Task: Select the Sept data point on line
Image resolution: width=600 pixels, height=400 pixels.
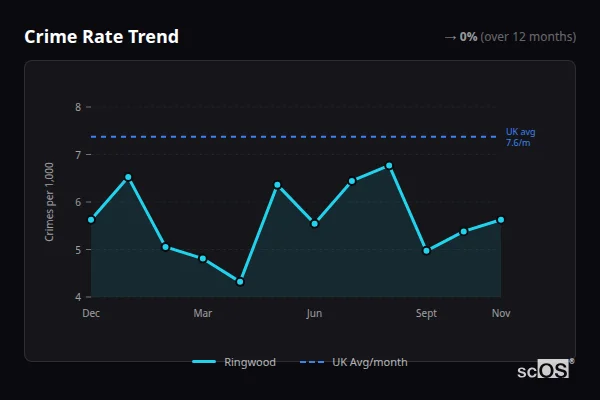Action: 426,251
